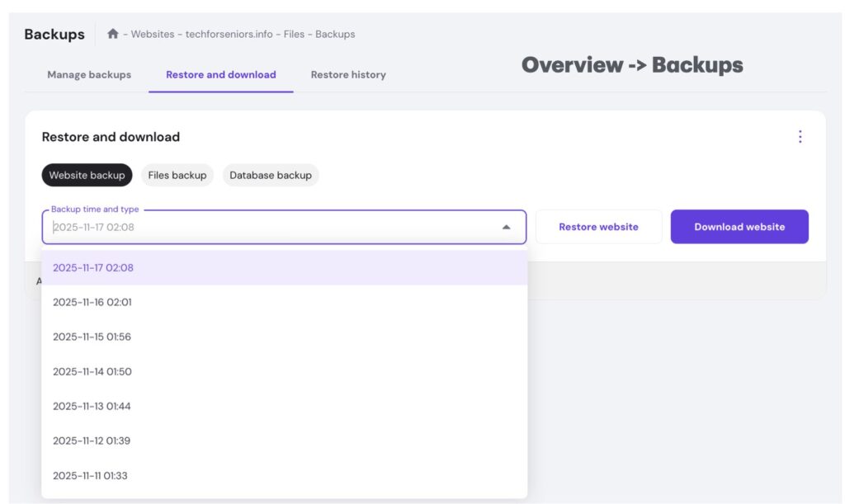This screenshot has width=845, height=504.
Task: Select the 2025-11-16 02:01 backup
Action: (92, 302)
